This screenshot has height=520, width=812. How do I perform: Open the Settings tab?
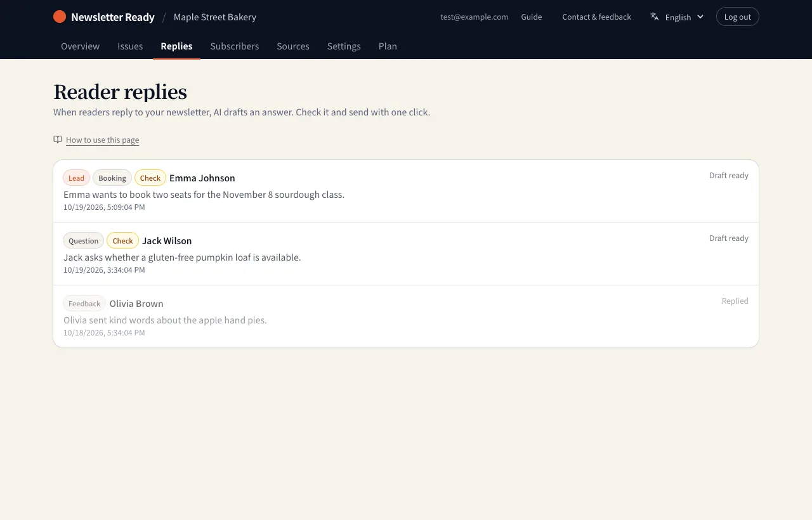(344, 46)
